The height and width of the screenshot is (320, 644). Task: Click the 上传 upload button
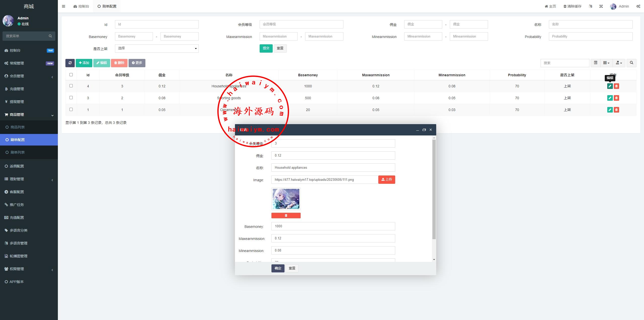tap(386, 180)
